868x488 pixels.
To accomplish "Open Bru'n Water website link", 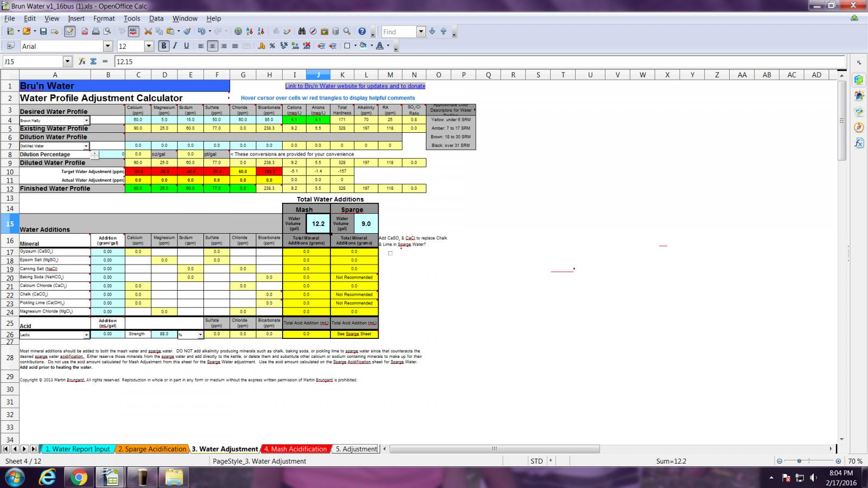I will (355, 86).
